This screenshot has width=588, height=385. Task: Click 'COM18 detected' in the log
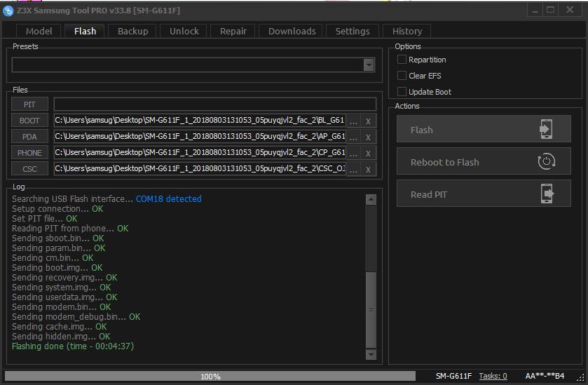click(168, 199)
